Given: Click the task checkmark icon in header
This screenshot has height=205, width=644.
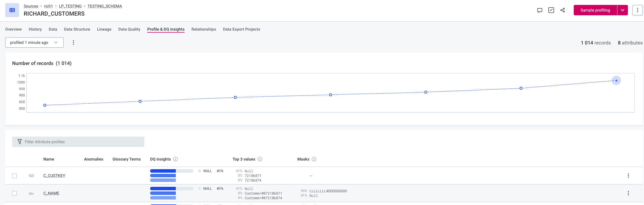Looking at the screenshot, I should (x=551, y=10).
